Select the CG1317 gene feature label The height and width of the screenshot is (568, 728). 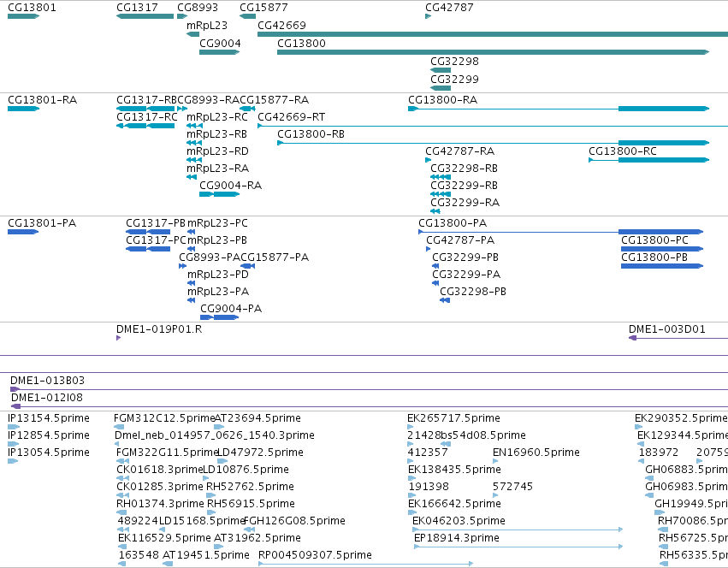(137, 8)
